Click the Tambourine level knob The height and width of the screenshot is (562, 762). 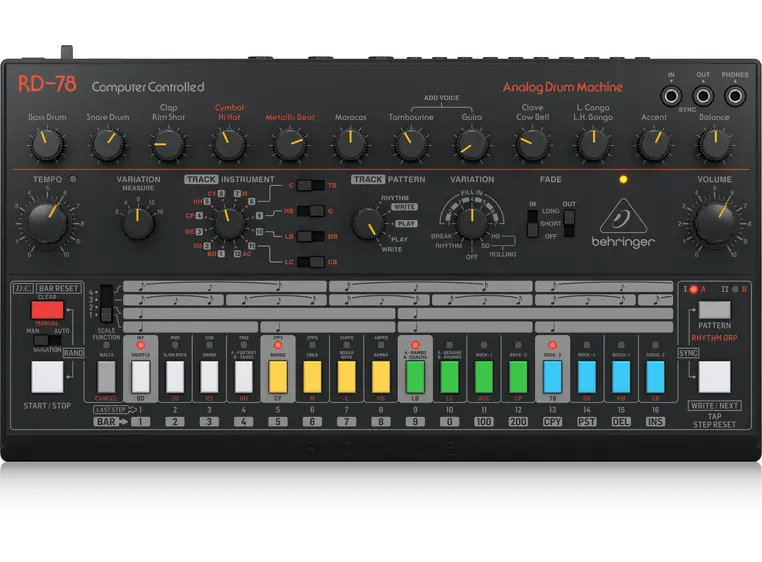click(x=411, y=145)
